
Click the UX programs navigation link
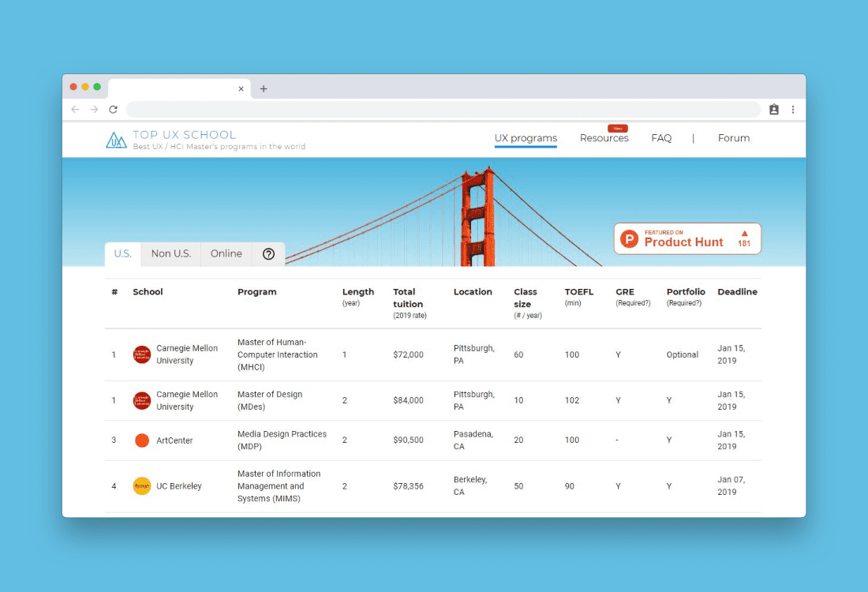coord(526,138)
